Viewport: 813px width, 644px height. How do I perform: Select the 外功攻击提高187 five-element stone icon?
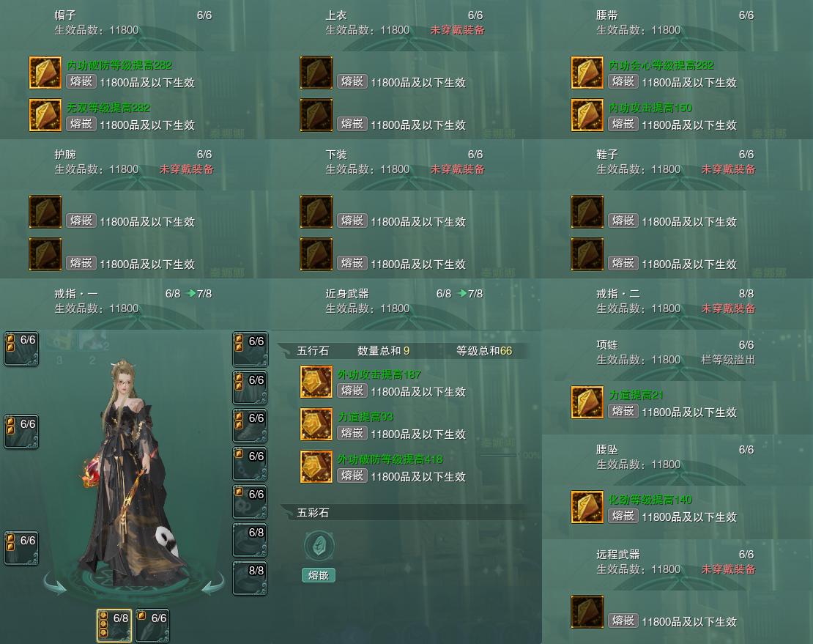(x=316, y=382)
